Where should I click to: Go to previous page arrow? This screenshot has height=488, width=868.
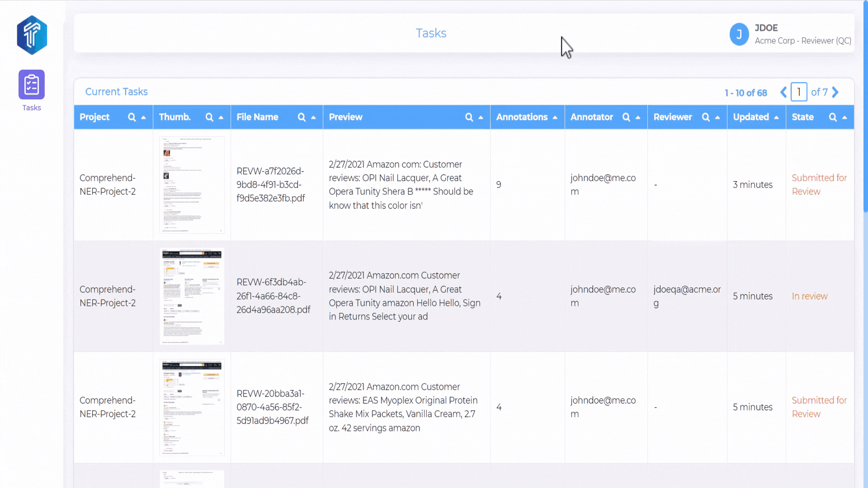click(783, 92)
